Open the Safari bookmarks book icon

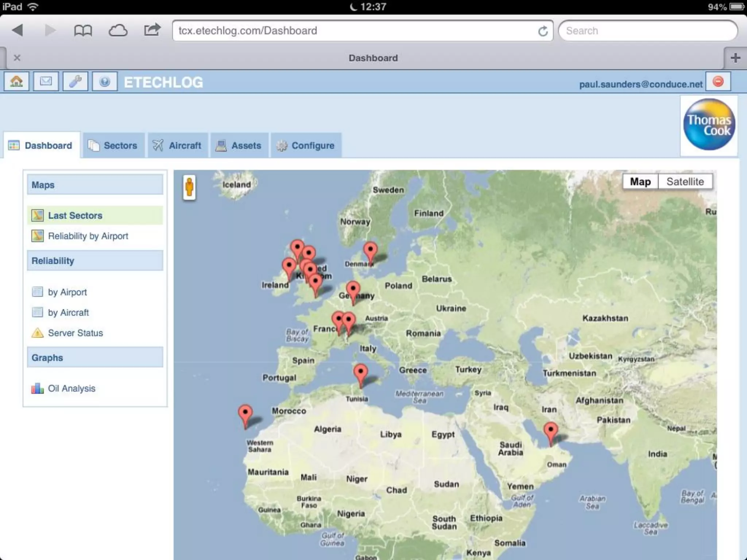[x=83, y=31]
